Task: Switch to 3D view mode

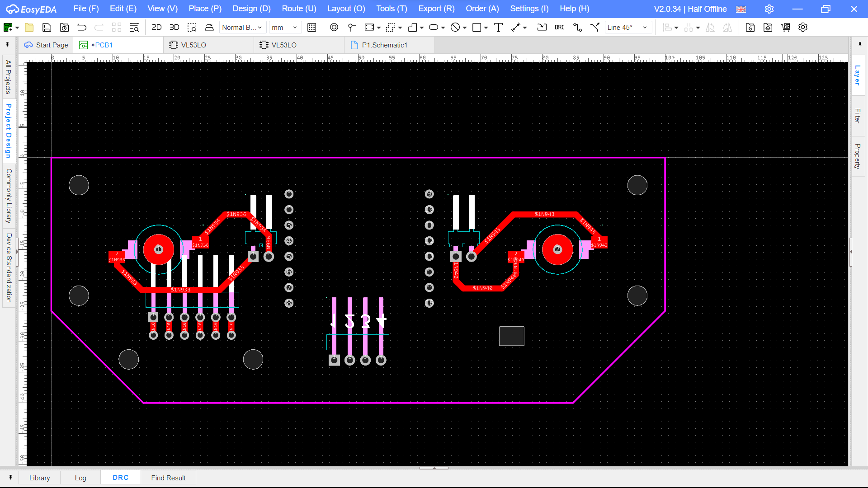Action: (174, 28)
